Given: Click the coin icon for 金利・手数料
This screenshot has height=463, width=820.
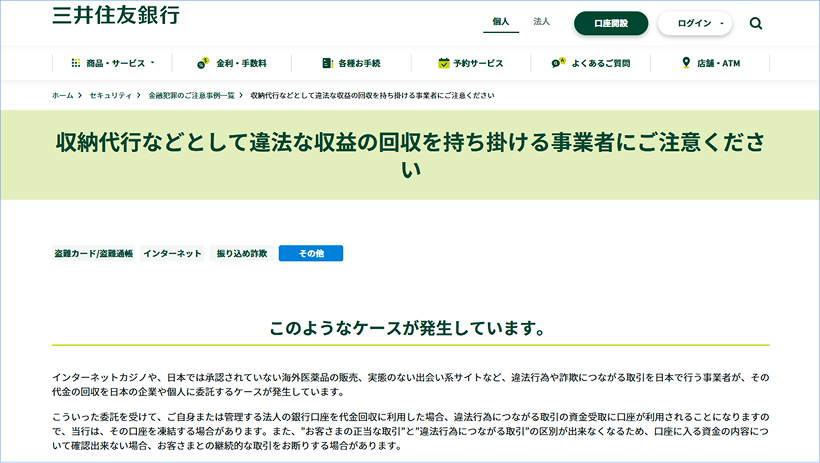Looking at the screenshot, I should click(202, 63).
